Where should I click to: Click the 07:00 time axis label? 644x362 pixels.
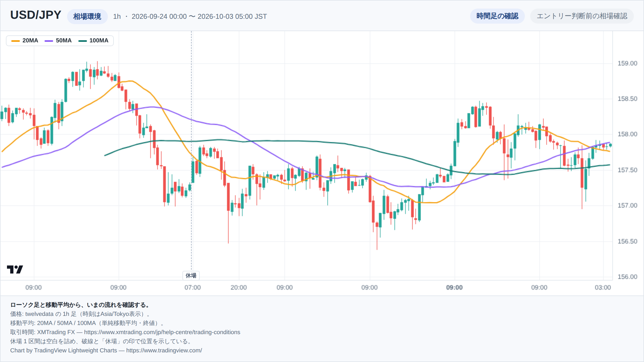(x=192, y=287)
